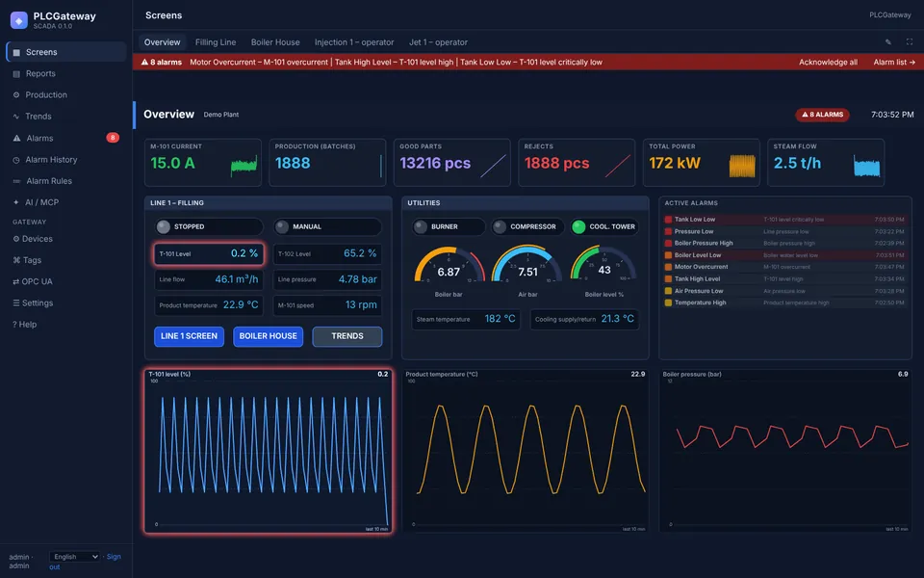
Task: Go to Production in the sidebar
Action: (66, 95)
